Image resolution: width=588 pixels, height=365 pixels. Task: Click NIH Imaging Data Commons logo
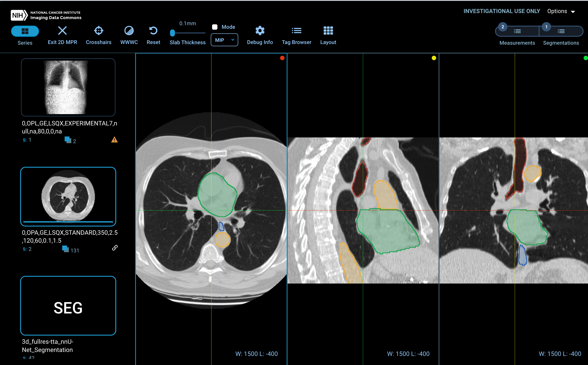point(46,15)
